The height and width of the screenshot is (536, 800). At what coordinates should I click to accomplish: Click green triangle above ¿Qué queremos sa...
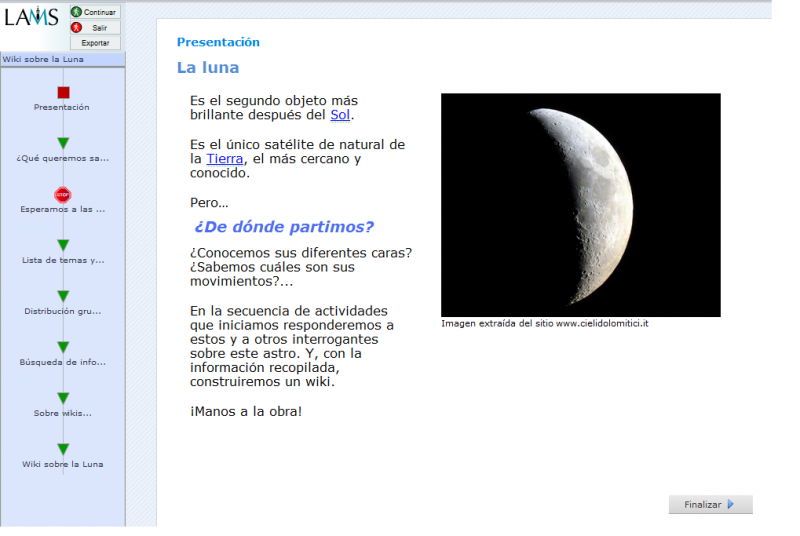pos(63,143)
